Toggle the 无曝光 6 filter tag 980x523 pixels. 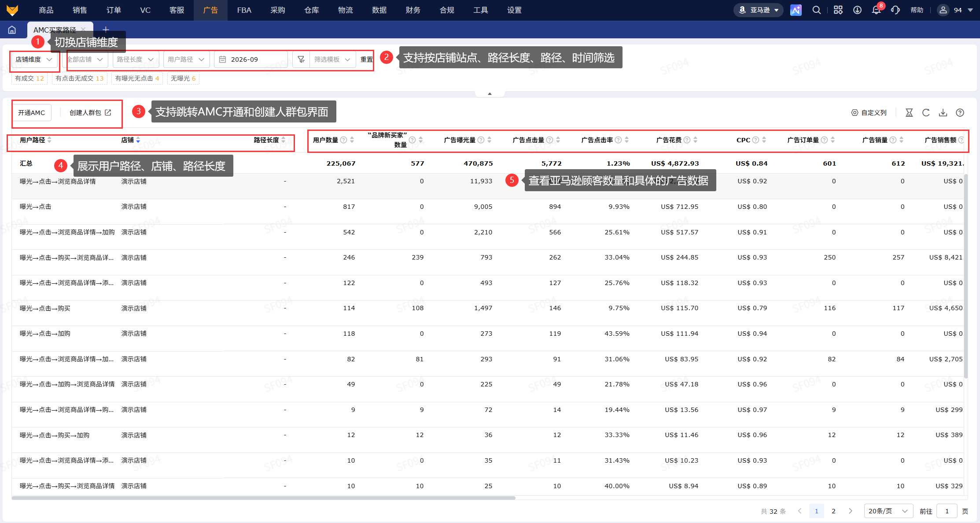pyautogui.click(x=183, y=78)
